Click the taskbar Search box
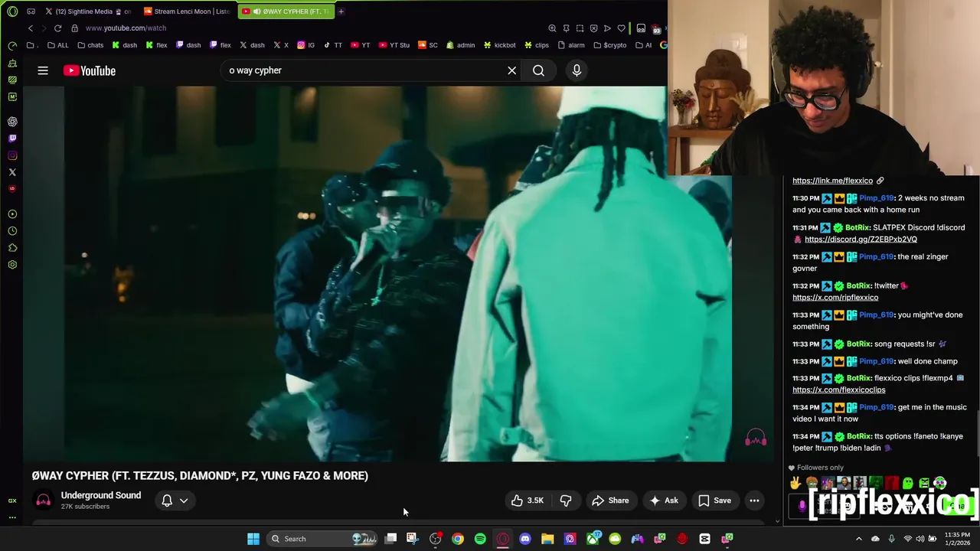980x551 pixels. 322,539
